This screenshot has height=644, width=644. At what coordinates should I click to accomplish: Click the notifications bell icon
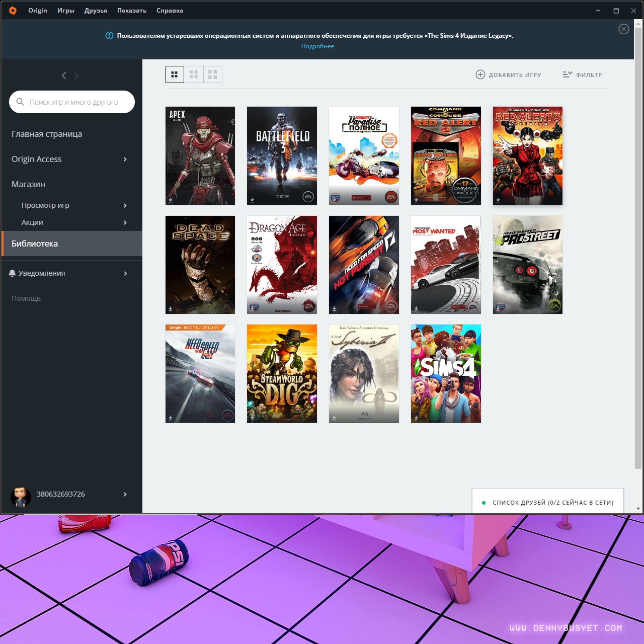(12, 273)
